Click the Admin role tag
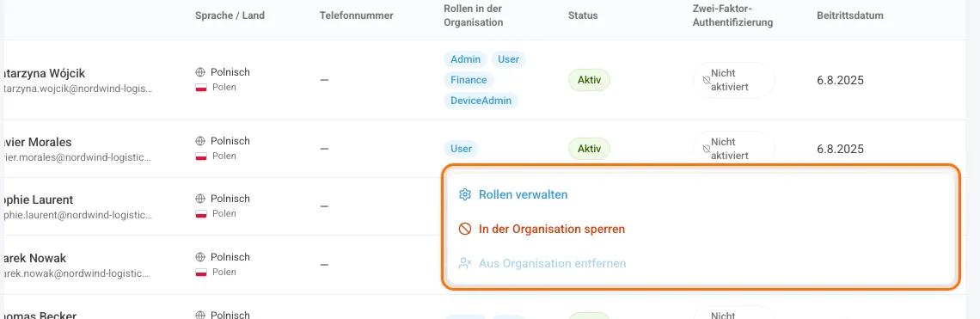The image size is (980, 319). [x=466, y=59]
